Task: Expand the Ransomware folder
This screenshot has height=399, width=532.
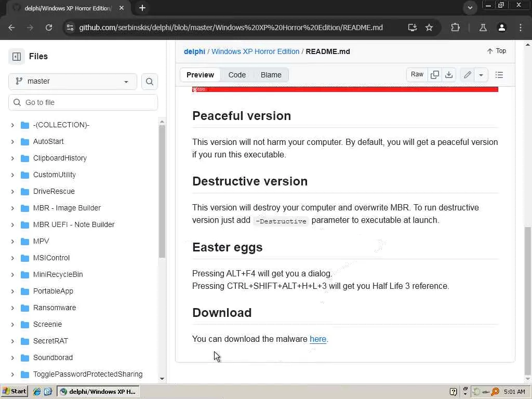Action: 12,308
